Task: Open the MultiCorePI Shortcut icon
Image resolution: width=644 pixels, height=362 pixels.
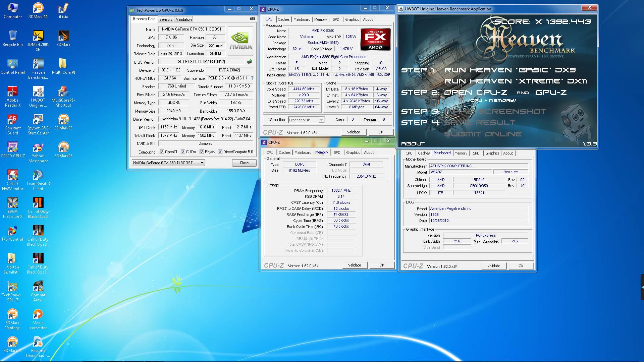Action: 63,97
